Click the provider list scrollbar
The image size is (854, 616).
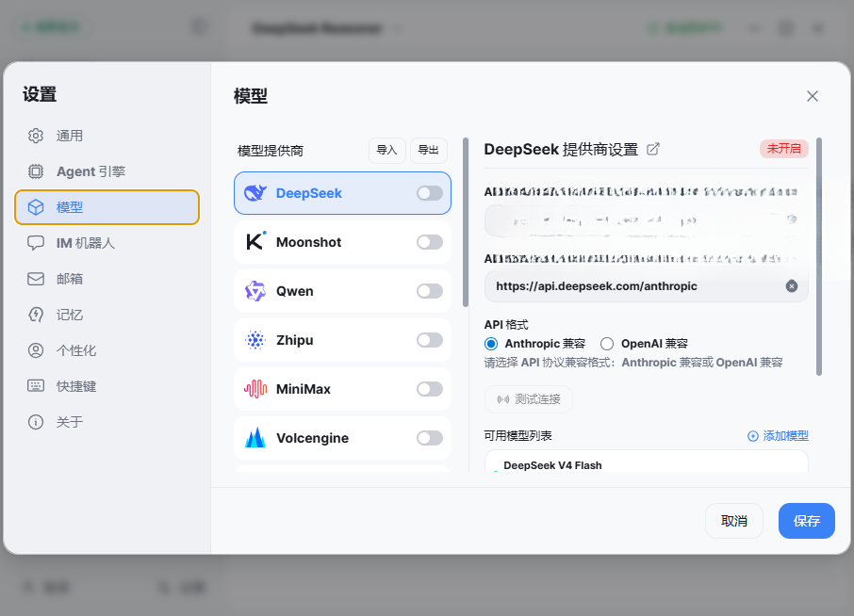465,222
